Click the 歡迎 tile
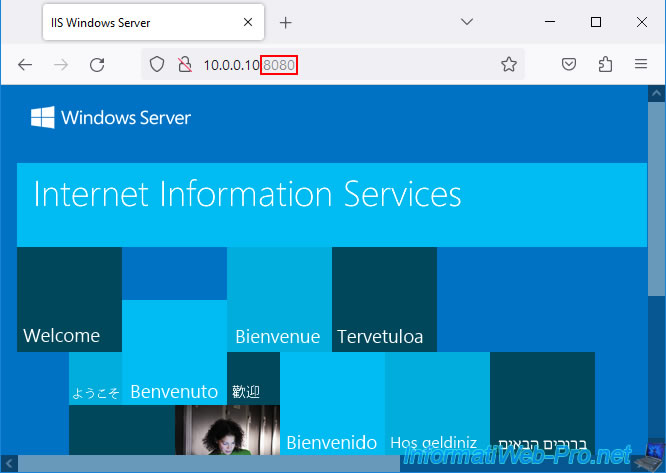 253,378
